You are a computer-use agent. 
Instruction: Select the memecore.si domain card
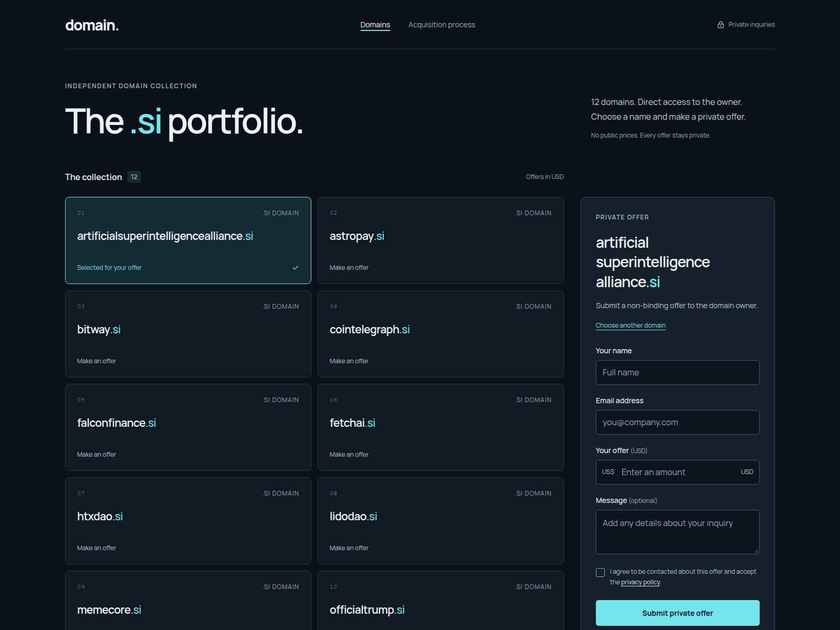point(188,601)
